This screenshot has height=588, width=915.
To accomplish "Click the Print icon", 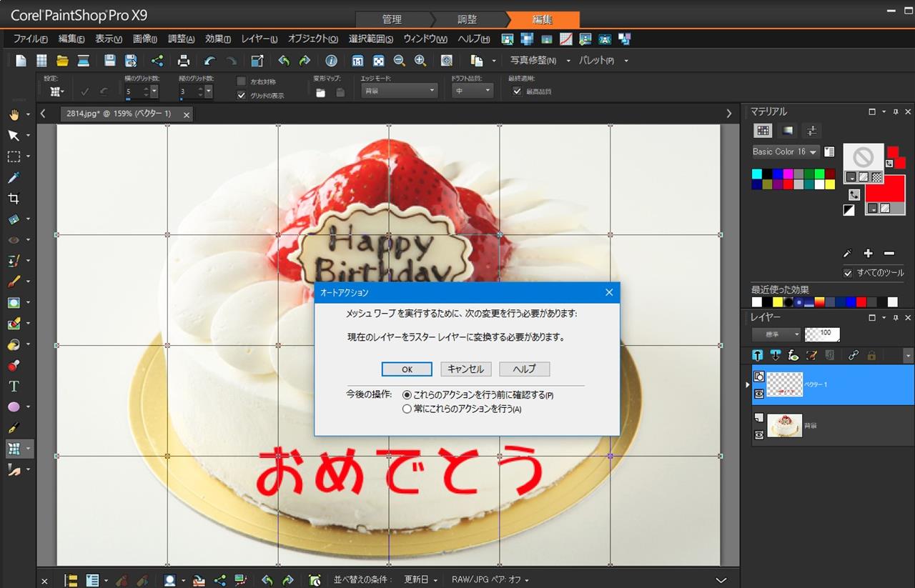I will coord(184,61).
